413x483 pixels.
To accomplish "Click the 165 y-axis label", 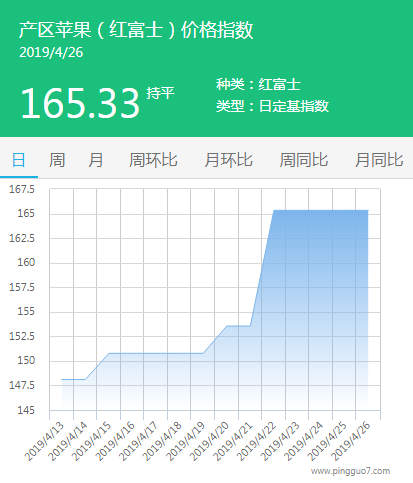I will tap(26, 213).
